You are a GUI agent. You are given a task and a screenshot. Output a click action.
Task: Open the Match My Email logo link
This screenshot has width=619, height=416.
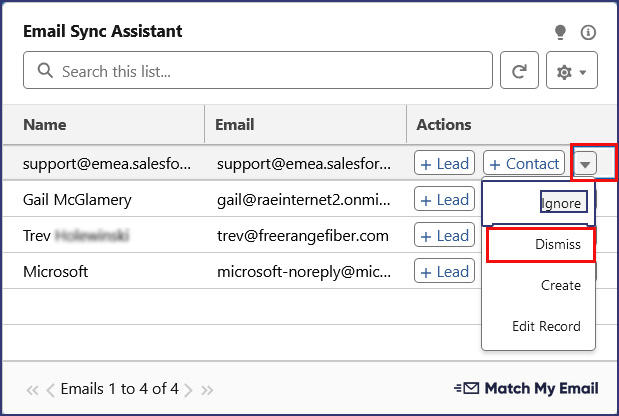[x=525, y=388]
